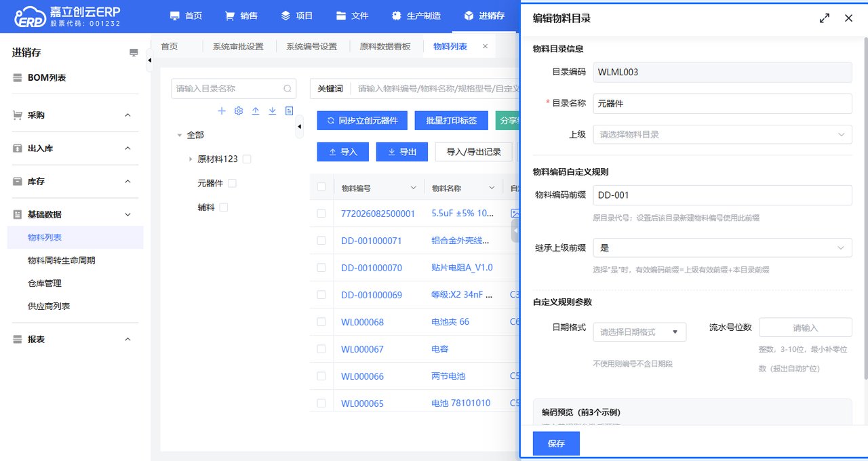Check row 772026082500001 checkbox
Viewport: 868px width, 461px height.
click(x=321, y=213)
